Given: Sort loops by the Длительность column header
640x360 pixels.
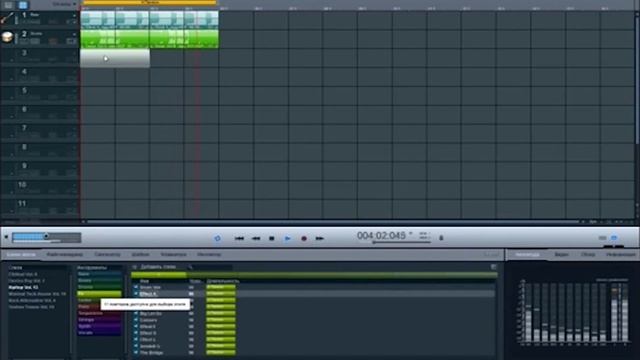Looking at the screenshot, I should point(223,281).
